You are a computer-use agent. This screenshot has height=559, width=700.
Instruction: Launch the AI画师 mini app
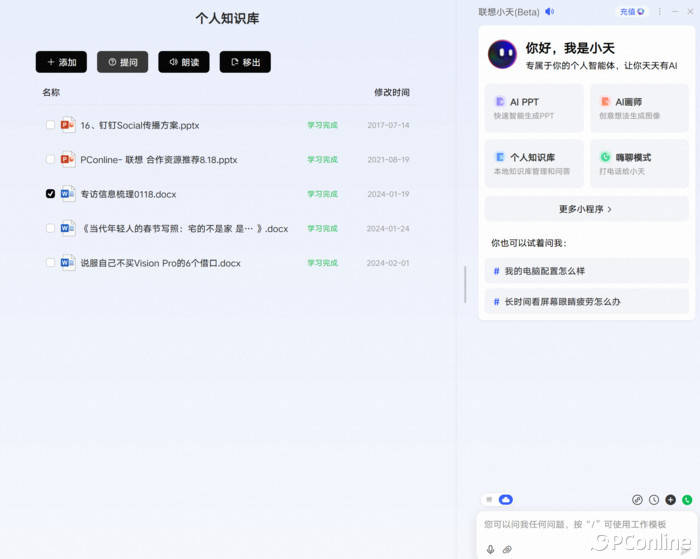pos(639,108)
